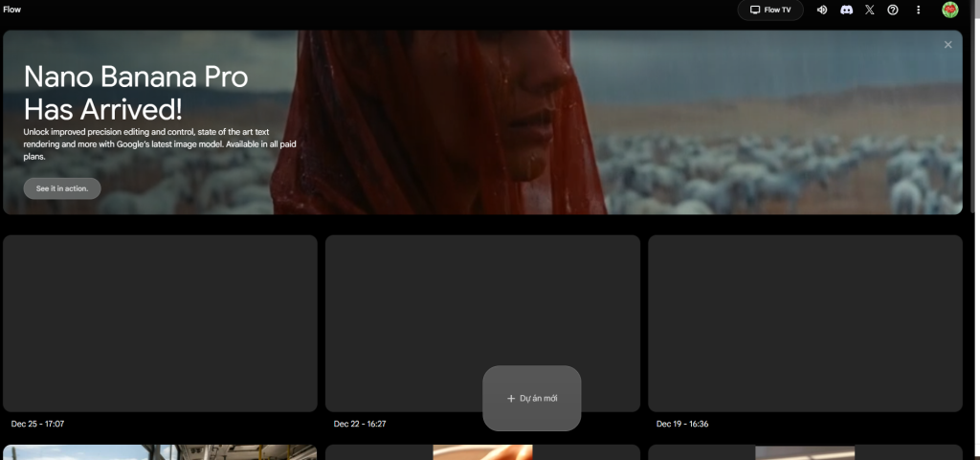
Task: Click the Flow logo text
Action: [12, 10]
